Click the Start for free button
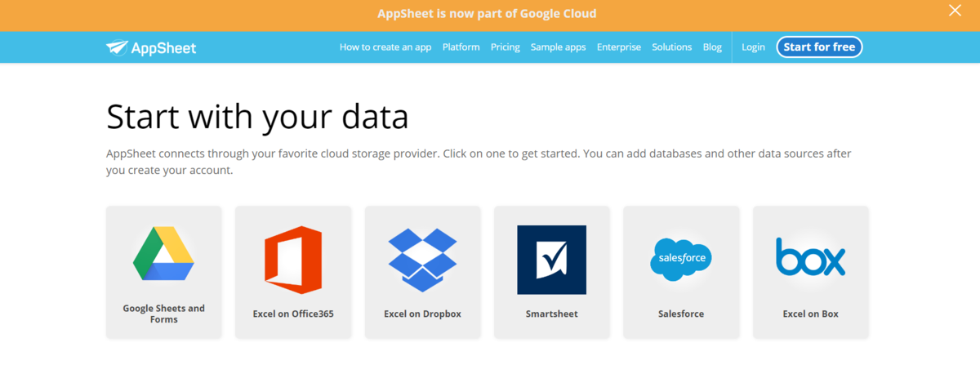Viewport: 980px width, 374px height. coord(819,47)
